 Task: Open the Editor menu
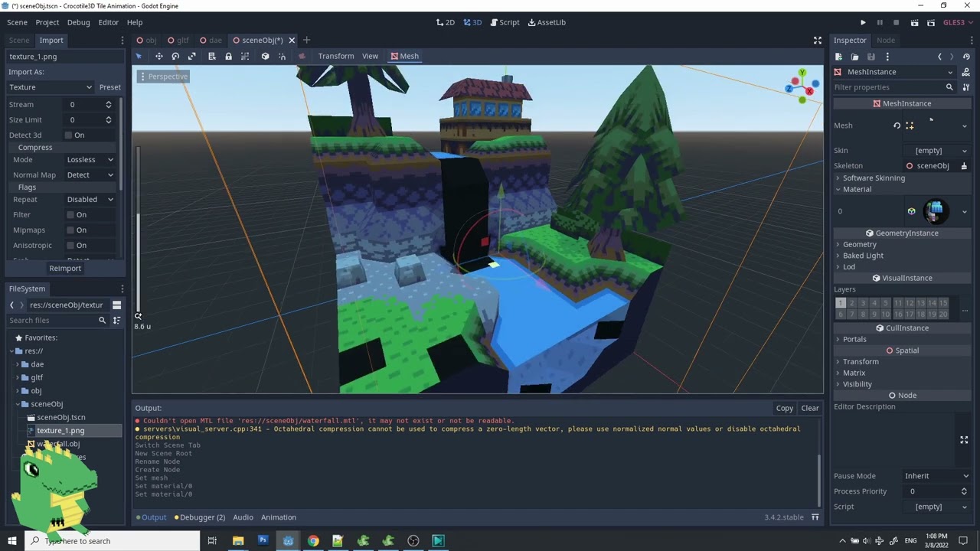(x=109, y=22)
